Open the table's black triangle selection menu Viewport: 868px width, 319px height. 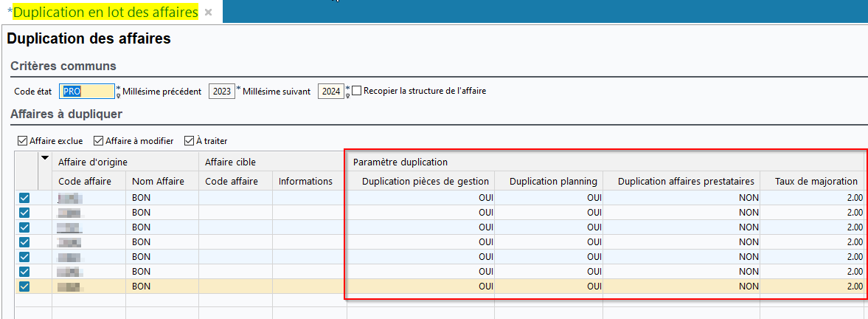(x=45, y=158)
